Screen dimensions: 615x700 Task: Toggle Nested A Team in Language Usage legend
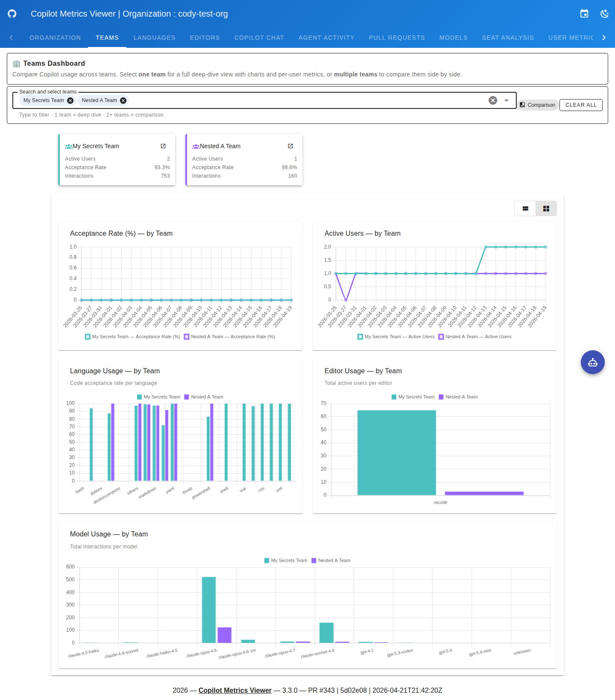click(203, 397)
